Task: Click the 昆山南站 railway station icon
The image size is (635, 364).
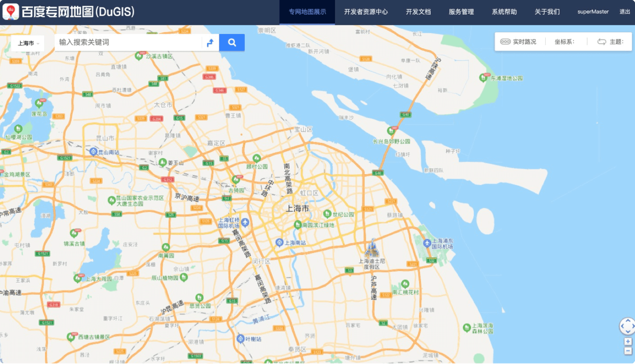Action: 93,151
